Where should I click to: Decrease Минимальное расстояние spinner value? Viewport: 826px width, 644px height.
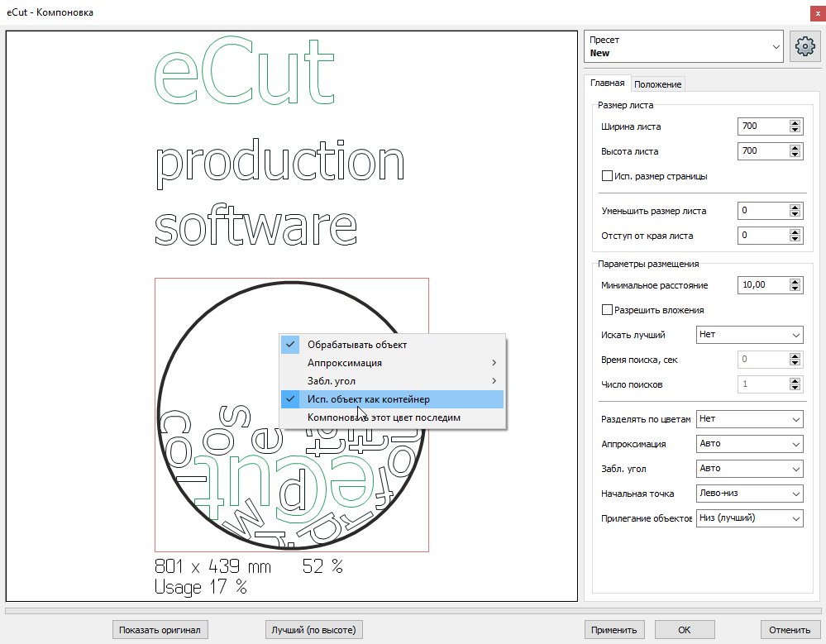pos(795,288)
